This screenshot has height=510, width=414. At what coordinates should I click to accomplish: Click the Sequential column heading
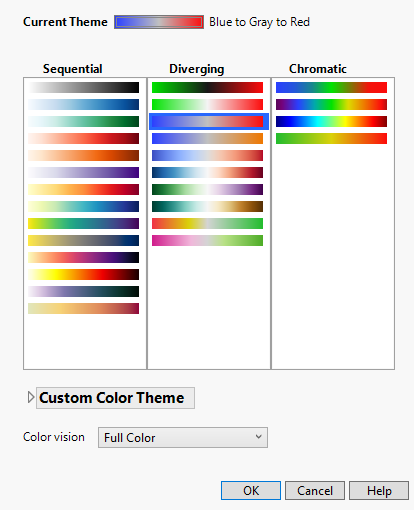point(72,69)
